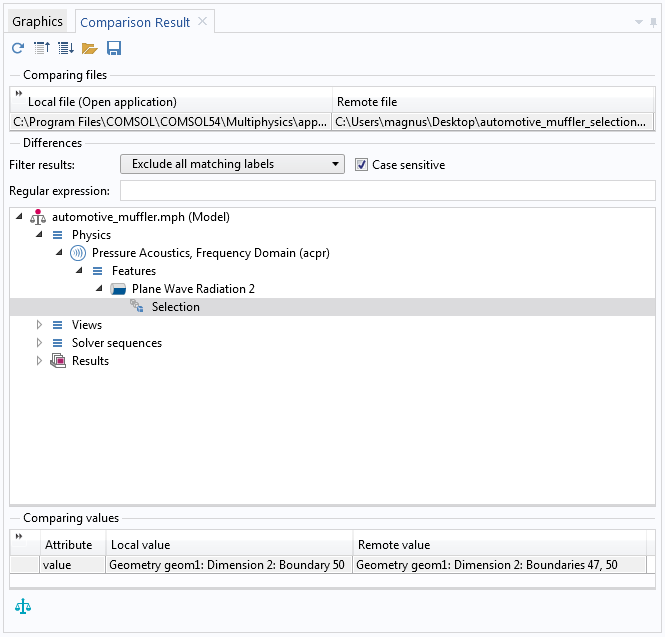Click the Regular expression input field
This screenshot has height=637, width=665.
tap(388, 190)
